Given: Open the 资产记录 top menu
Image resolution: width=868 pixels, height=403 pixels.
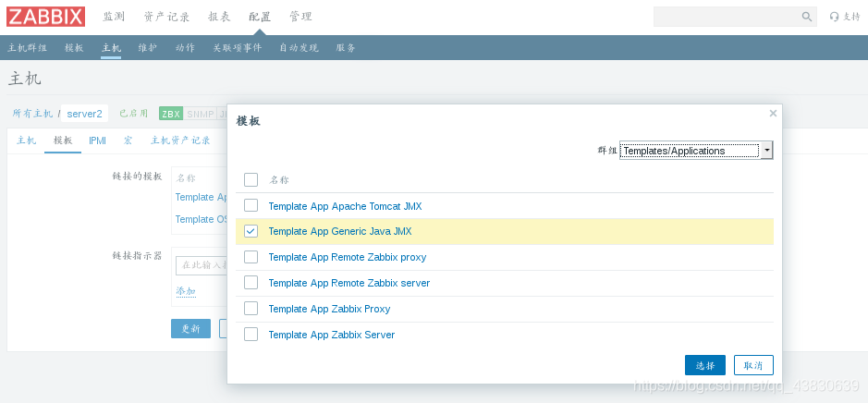Looking at the screenshot, I should click(x=166, y=17).
